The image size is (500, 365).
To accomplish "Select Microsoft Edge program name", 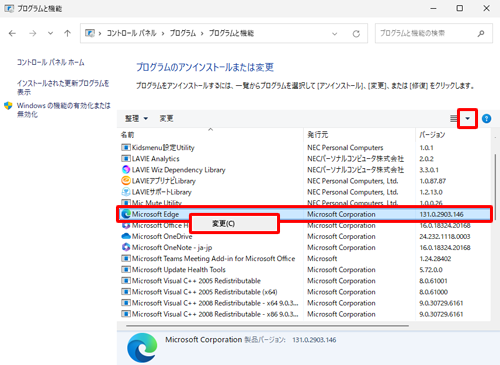I will point(155,214).
